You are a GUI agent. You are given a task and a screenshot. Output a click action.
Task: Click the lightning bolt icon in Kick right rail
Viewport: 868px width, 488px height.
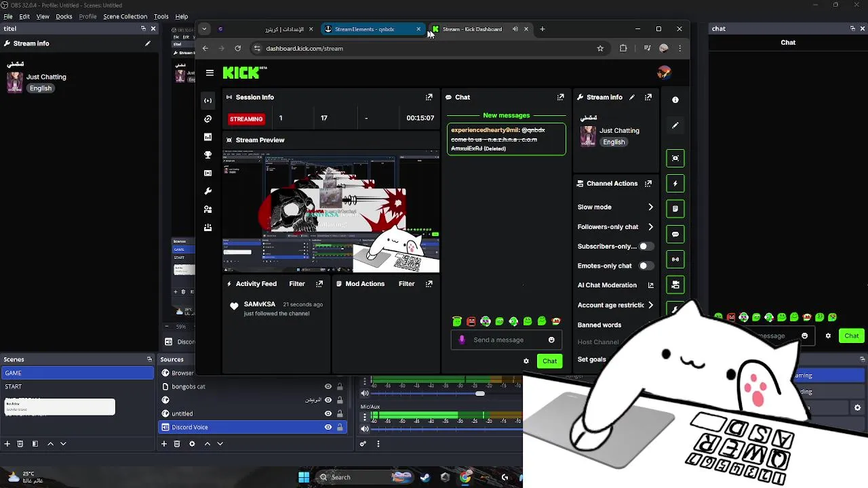point(675,183)
